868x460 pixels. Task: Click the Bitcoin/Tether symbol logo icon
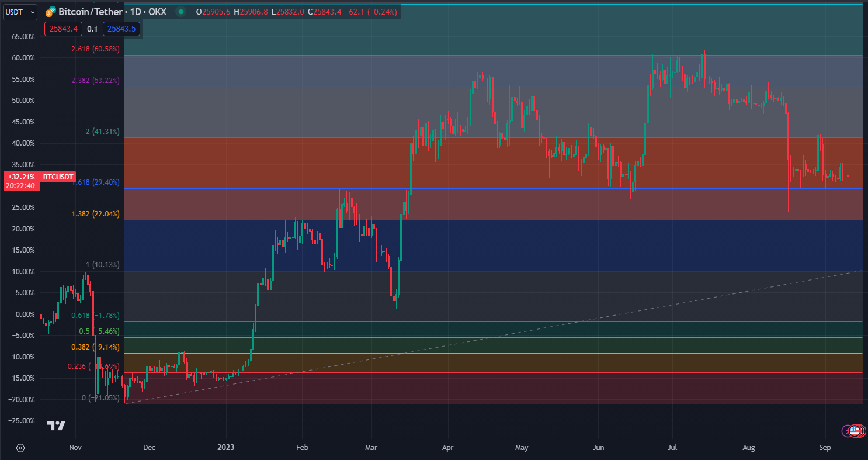pyautogui.click(x=50, y=12)
